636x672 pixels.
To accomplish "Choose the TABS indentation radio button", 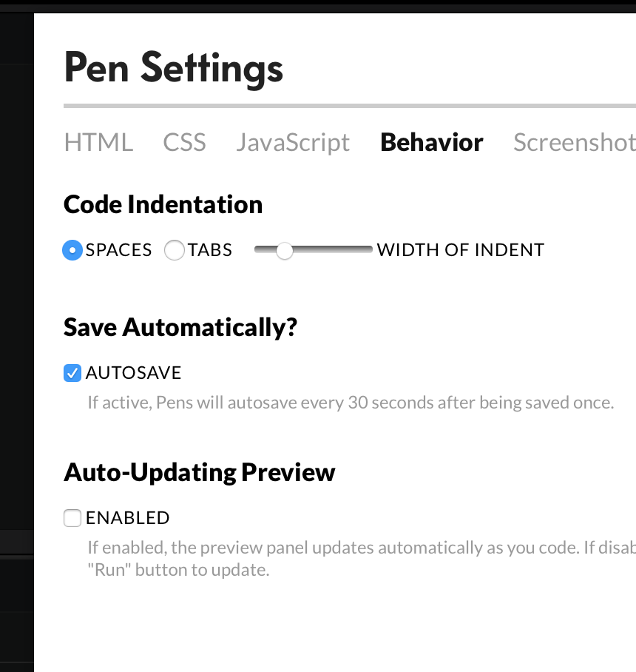I will coord(175,251).
